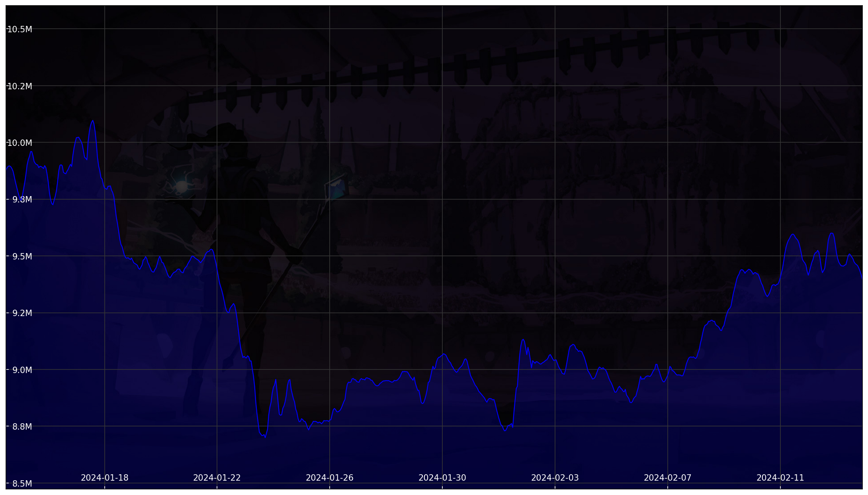
Task: Click the 2024-01-30 date label
Action: (x=442, y=477)
